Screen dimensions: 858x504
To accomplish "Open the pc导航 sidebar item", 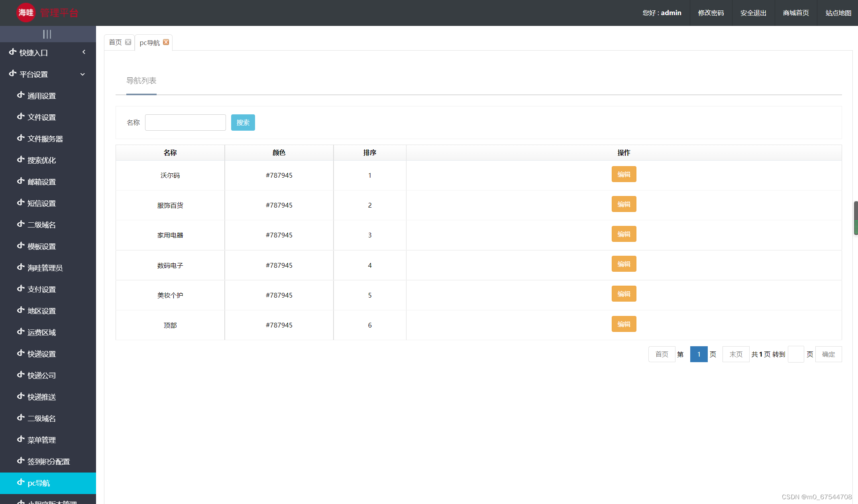I will tap(39, 483).
